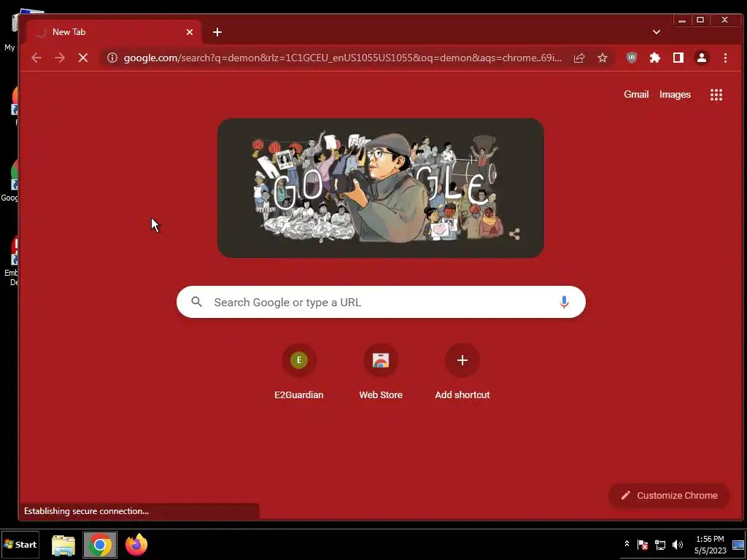Toggle the Chrome side panel
This screenshot has width=747, height=560.
click(678, 58)
